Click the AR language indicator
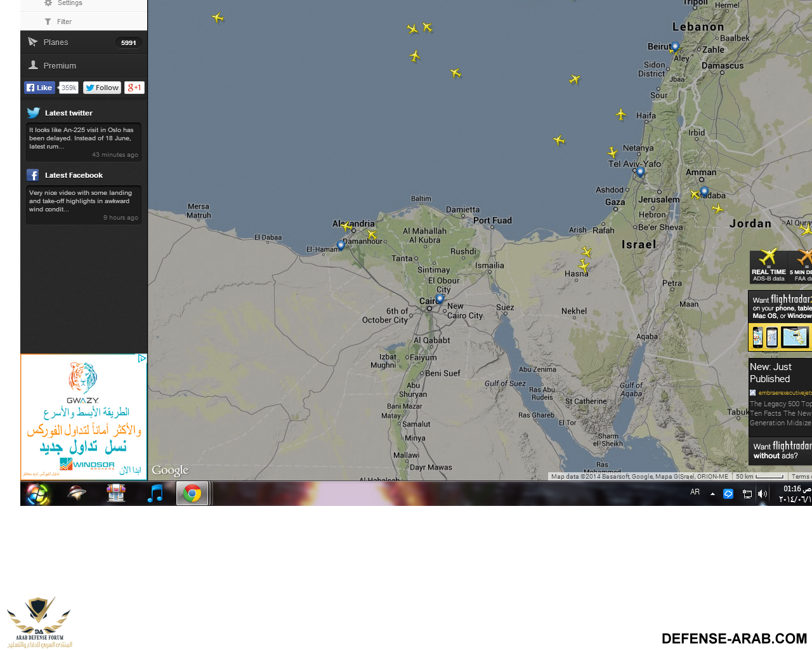Viewport: 812px width, 650px height. pos(695,492)
